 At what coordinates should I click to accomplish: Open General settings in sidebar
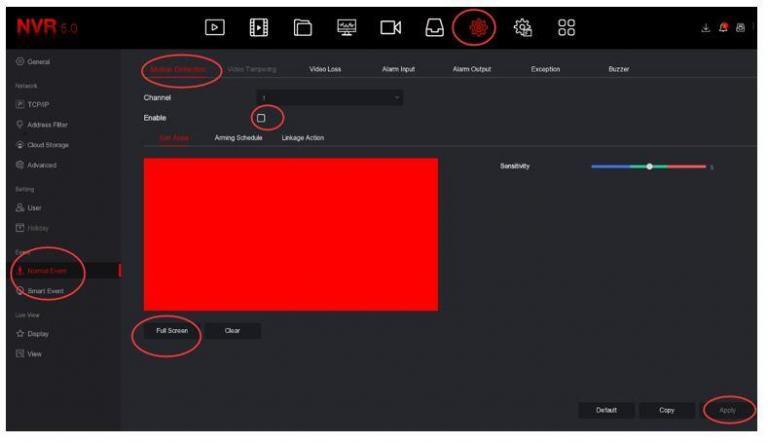(x=33, y=62)
